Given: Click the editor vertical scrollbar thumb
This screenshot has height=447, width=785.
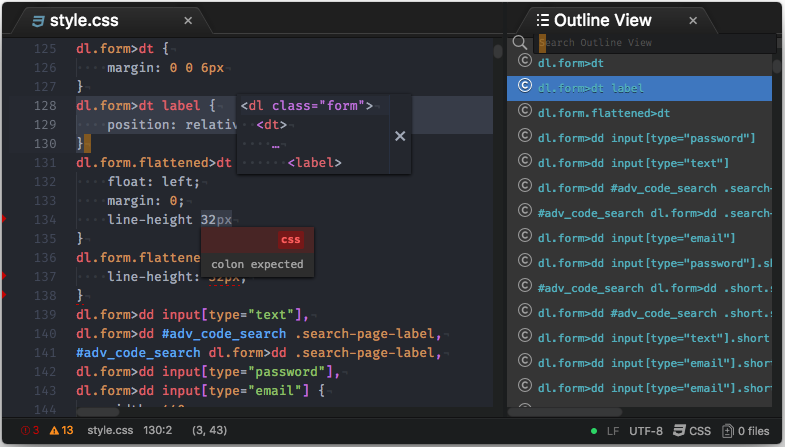Looking at the screenshot, I should pyautogui.click(x=498, y=51).
